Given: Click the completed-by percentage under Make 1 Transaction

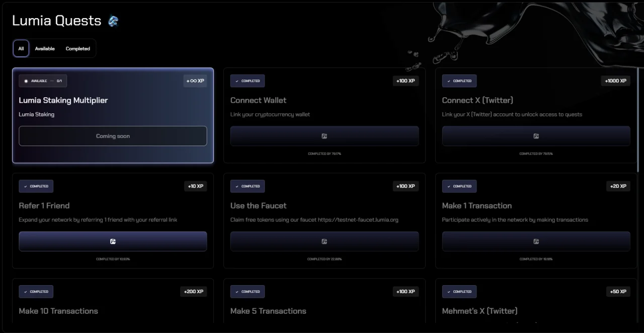Looking at the screenshot, I should tap(536, 259).
